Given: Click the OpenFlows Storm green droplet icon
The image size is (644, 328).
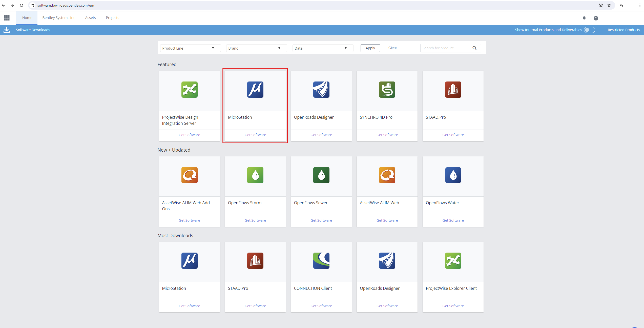Looking at the screenshot, I should (255, 175).
